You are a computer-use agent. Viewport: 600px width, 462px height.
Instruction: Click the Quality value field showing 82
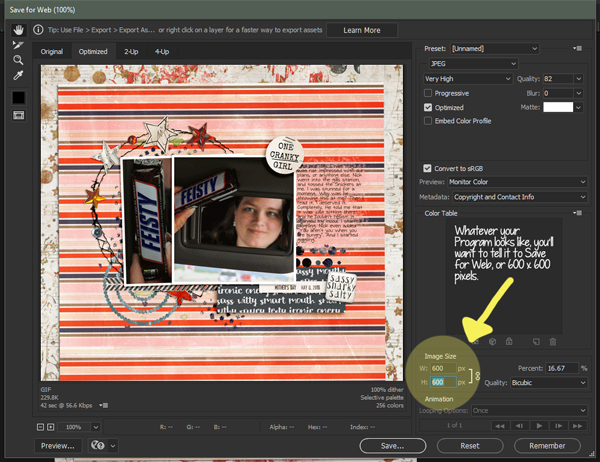coord(558,78)
